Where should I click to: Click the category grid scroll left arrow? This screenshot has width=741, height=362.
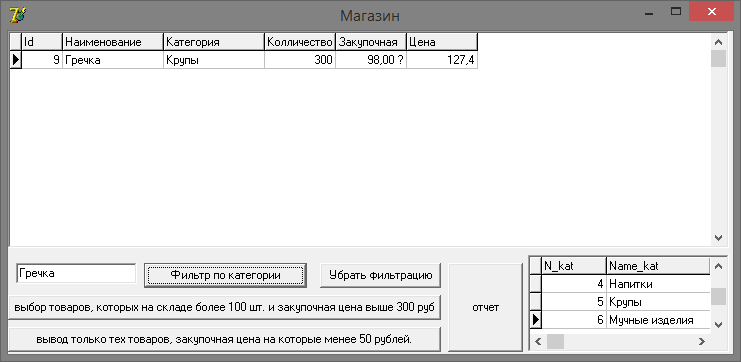pos(538,341)
